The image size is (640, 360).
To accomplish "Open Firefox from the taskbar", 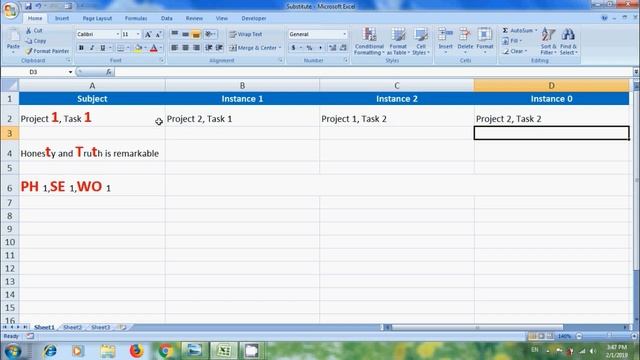I will [137, 351].
